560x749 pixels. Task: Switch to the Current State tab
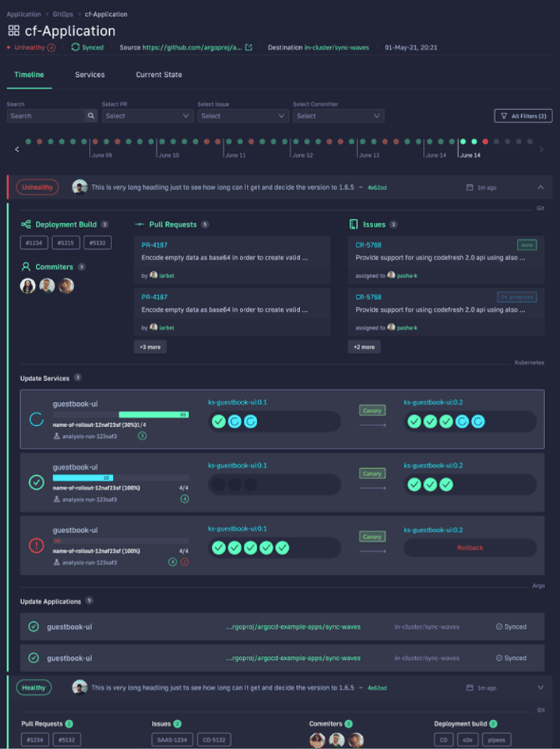159,75
